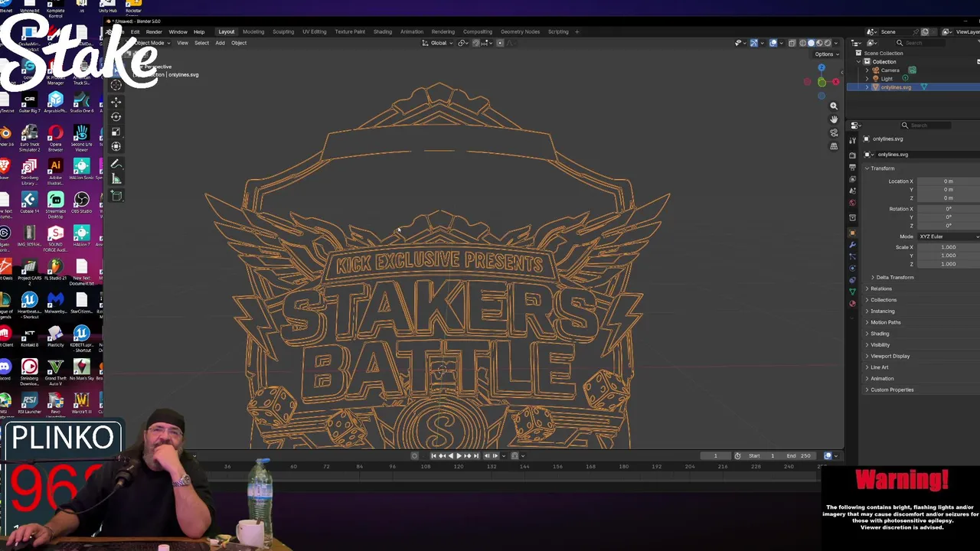The image size is (980, 551).
Task: Select the Add Cube tool
Action: (116, 196)
